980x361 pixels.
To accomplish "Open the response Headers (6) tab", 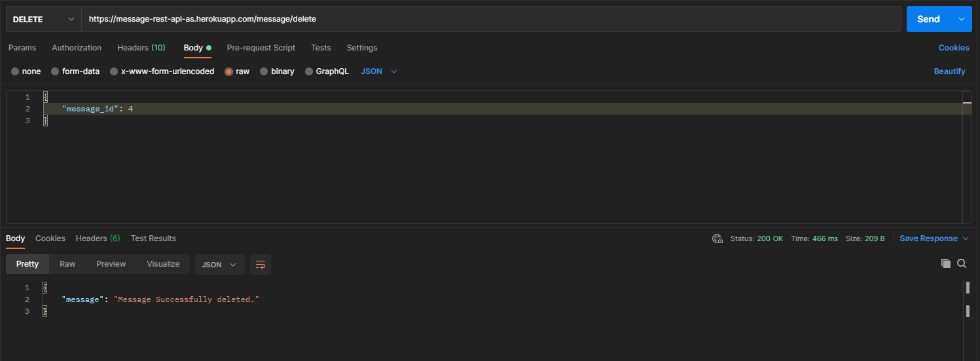I will [98, 238].
